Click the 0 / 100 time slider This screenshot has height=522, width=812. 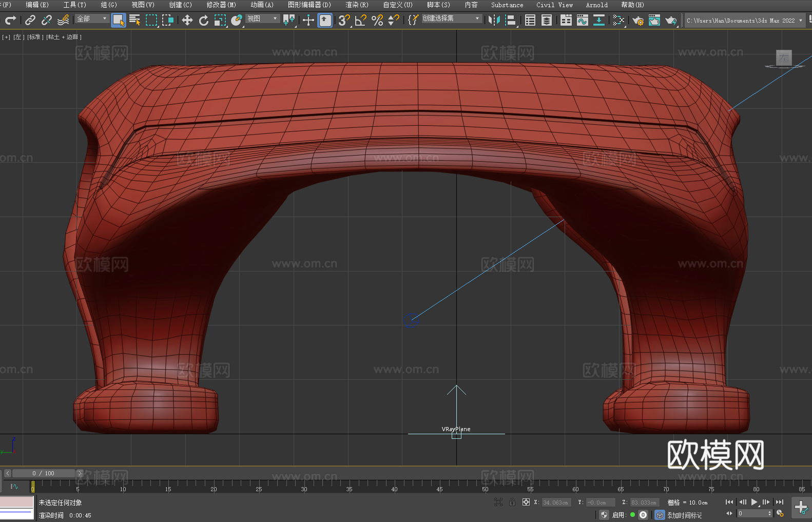(44, 473)
